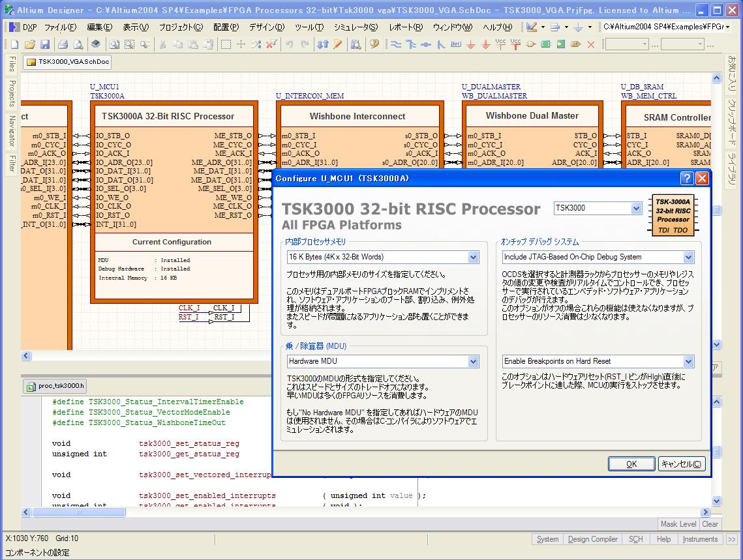Open the ヘルプ(H) menu
This screenshot has height=560, width=743.
pos(498,27)
